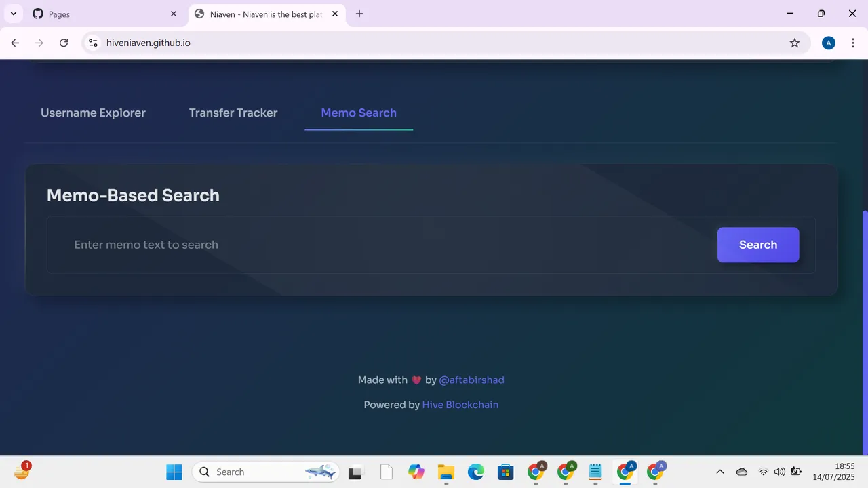This screenshot has width=868, height=488.
Task: Select the Memo Search tab
Action: 359,113
